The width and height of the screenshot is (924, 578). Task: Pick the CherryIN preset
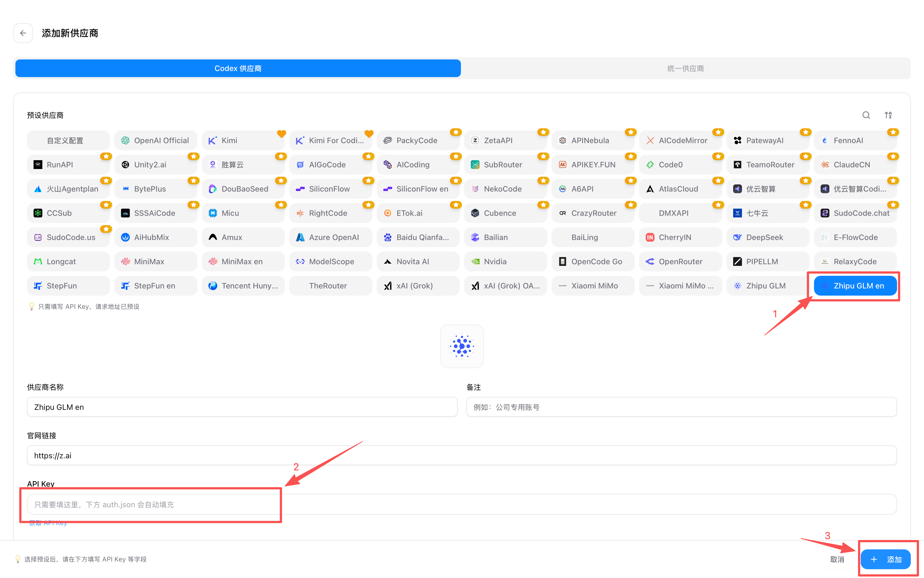(x=680, y=237)
